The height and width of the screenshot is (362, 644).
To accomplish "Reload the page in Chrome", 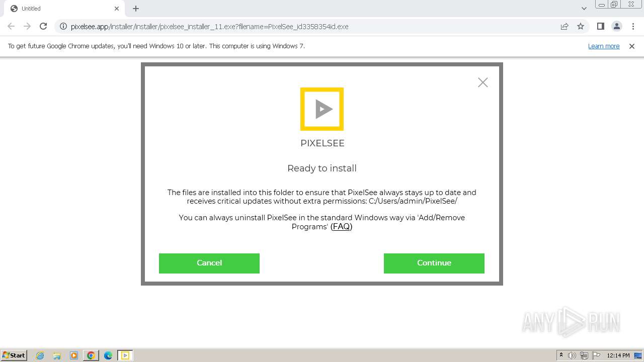I will (x=43, y=26).
